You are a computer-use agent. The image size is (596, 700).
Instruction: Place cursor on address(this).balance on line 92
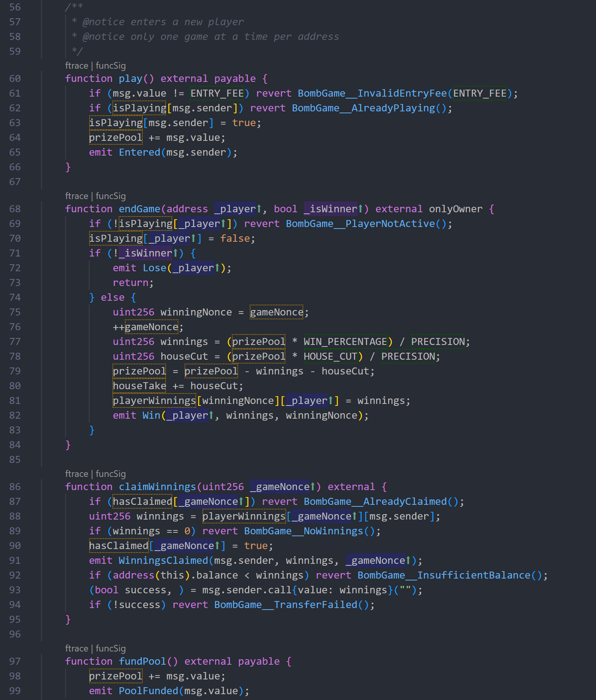click(x=175, y=575)
